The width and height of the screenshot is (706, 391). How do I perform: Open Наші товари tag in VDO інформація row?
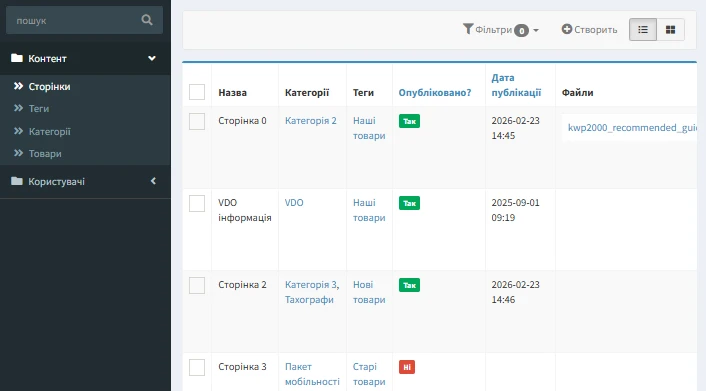point(369,210)
